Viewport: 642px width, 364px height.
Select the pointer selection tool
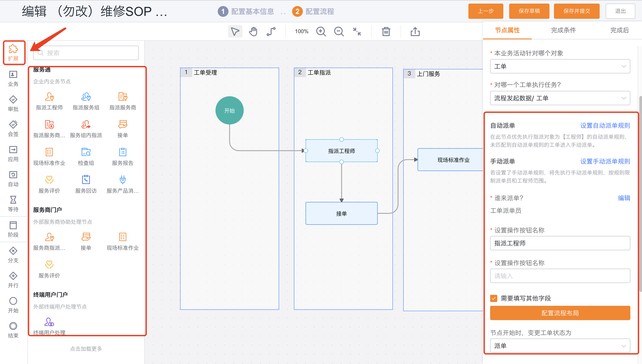click(235, 32)
